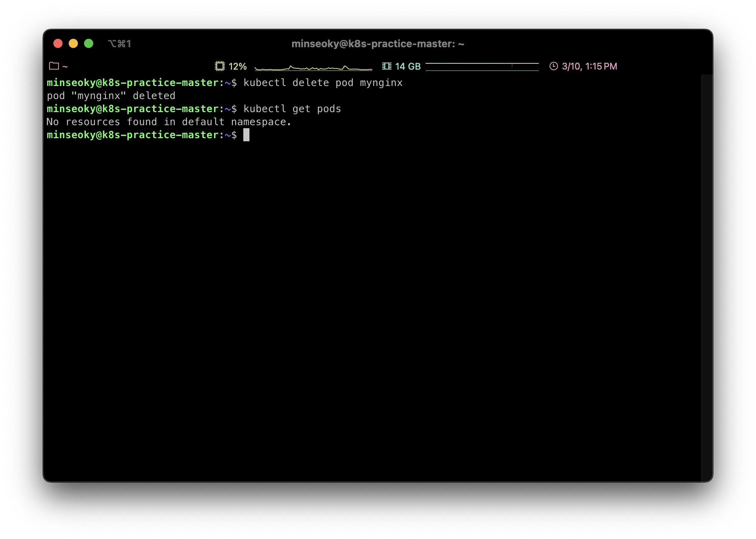Click the tilde current directory label
This screenshot has width=756, height=539.
click(x=65, y=66)
